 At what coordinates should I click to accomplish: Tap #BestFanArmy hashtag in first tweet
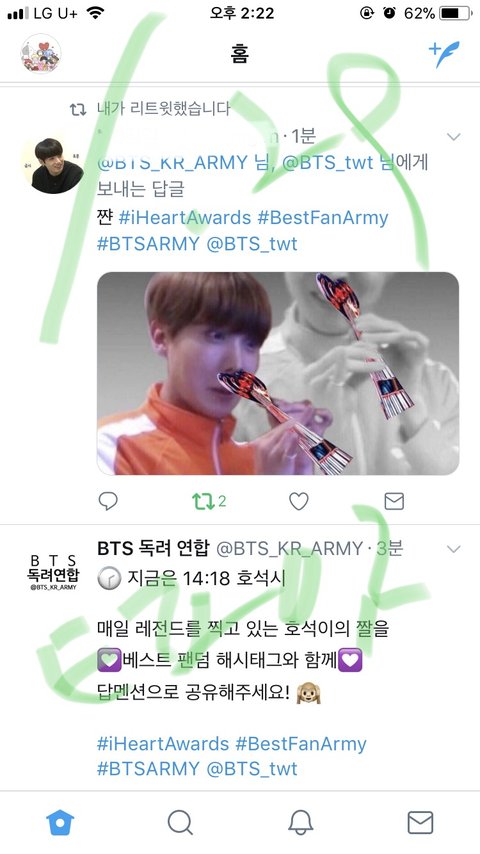(x=323, y=218)
